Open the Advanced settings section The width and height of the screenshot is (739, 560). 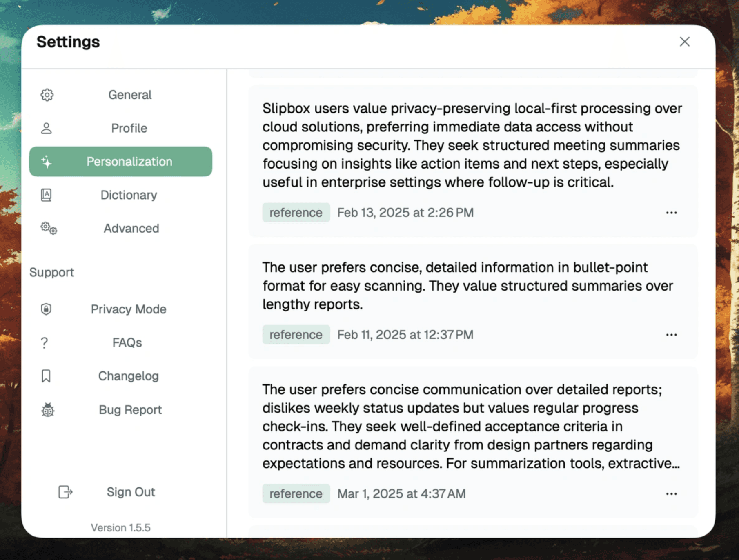tap(131, 229)
